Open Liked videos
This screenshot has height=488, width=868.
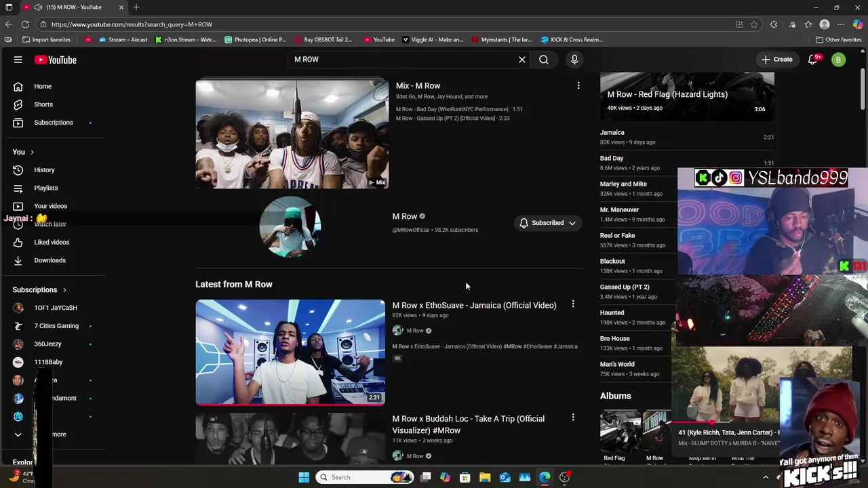click(x=53, y=242)
